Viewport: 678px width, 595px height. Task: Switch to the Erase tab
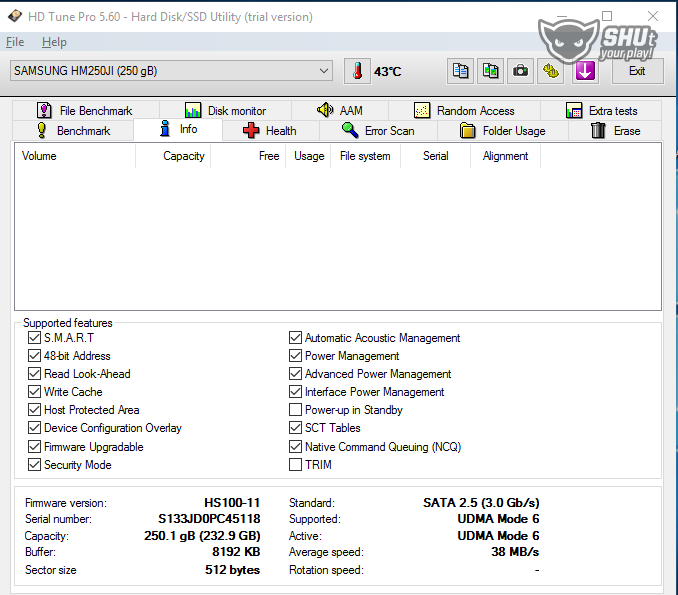pyautogui.click(x=615, y=131)
